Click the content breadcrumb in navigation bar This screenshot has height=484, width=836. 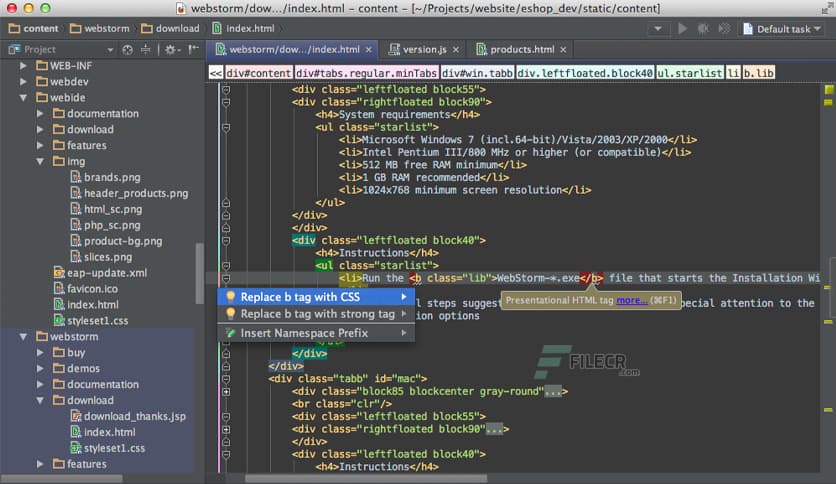[x=34, y=29]
